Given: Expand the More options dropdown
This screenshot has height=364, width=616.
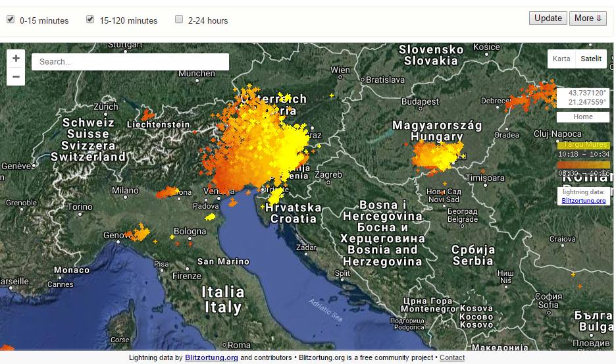Looking at the screenshot, I should [588, 18].
